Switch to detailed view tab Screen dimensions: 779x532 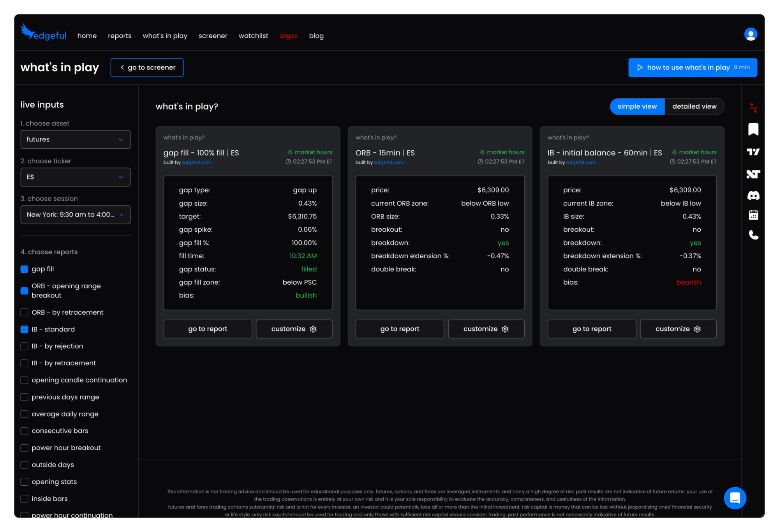point(694,106)
